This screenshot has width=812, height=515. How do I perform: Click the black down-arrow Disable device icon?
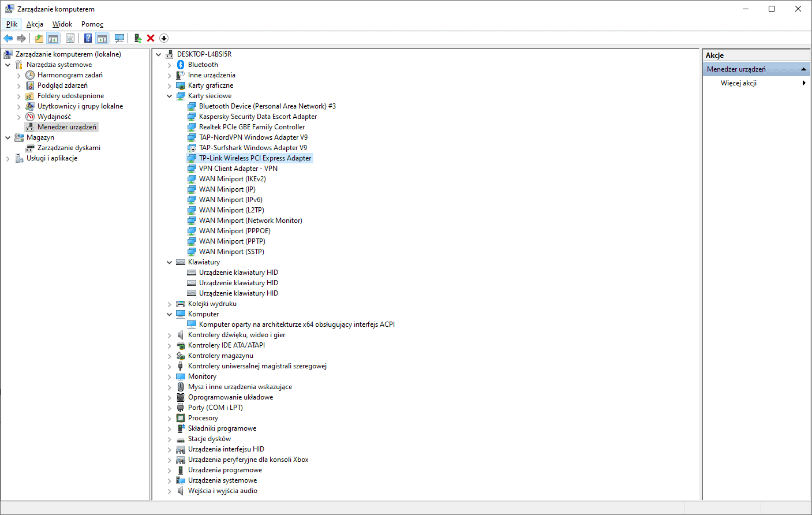(164, 38)
